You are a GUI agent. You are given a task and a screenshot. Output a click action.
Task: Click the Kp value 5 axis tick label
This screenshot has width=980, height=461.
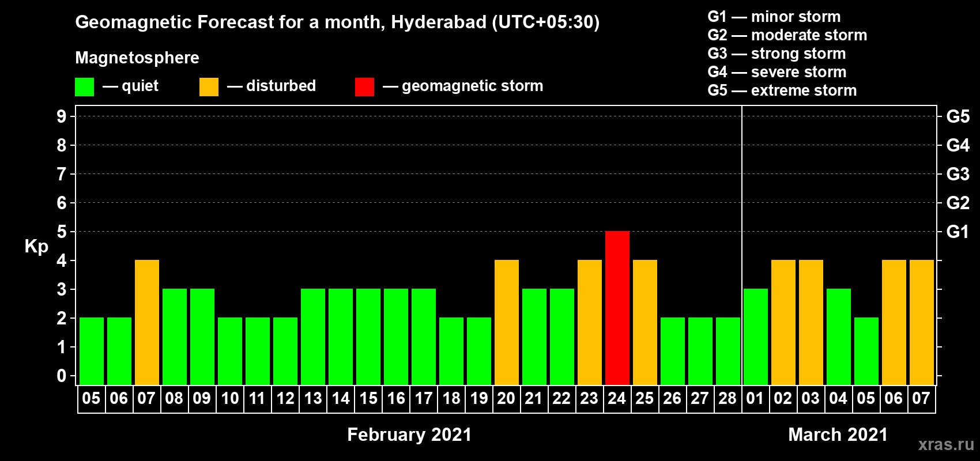click(62, 232)
